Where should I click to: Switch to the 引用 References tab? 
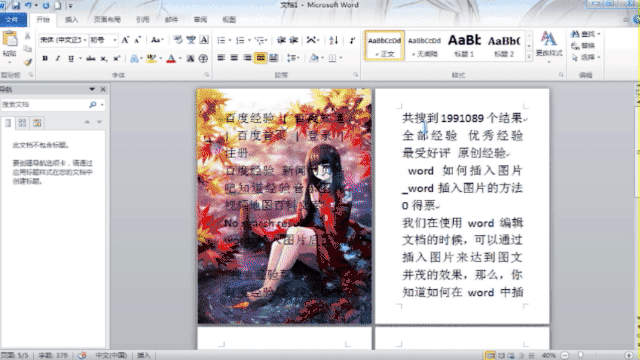click(x=142, y=20)
